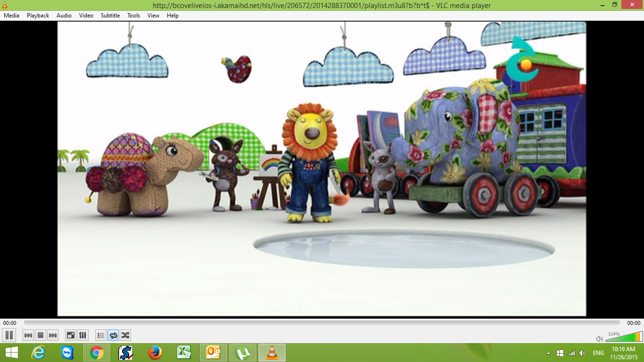Switch to uTorrent in the taskbar

pos(243,353)
